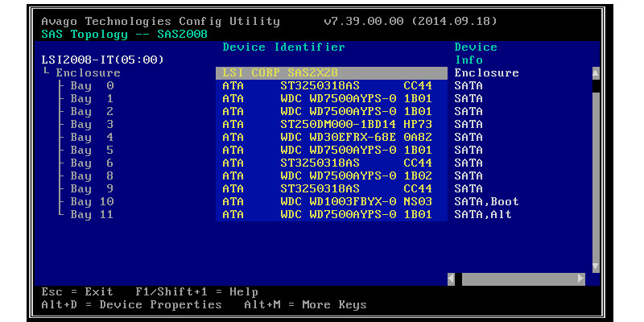
Task: Click the horizontal scrollbar track
Action: (x=519, y=279)
